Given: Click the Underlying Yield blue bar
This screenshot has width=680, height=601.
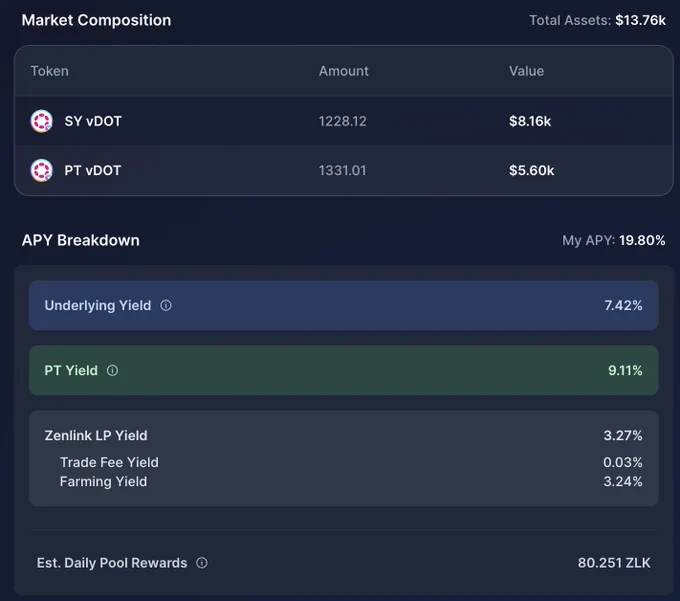Looking at the screenshot, I should pyautogui.click(x=343, y=305).
